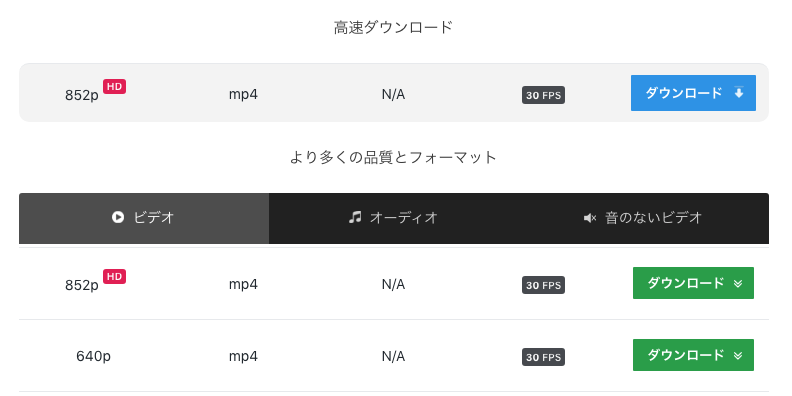Viewport: 792px width, 396px height.
Task: Click the blue fast ダウンロード button
Action: (x=693, y=93)
